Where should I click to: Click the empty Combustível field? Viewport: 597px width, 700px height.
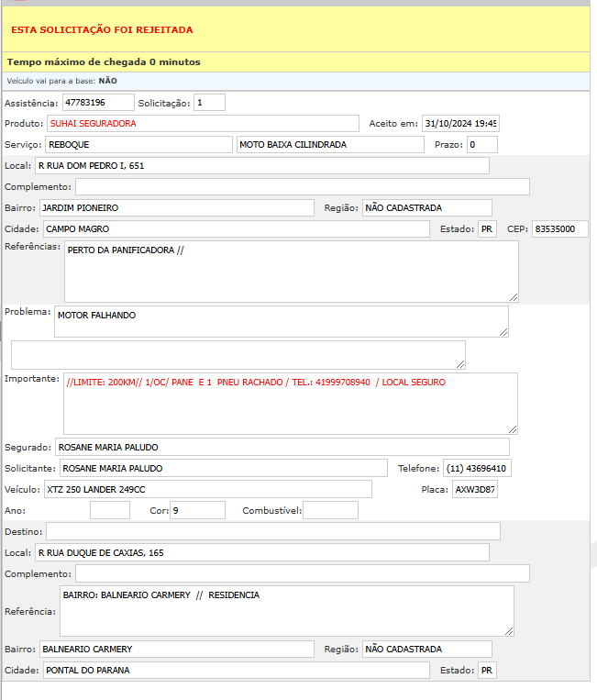(x=330, y=510)
